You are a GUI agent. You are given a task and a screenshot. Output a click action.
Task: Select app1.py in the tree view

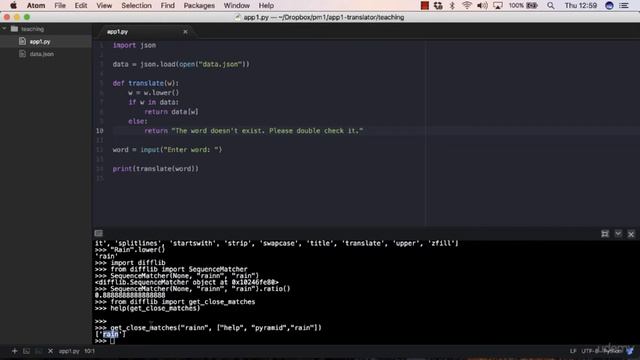(x=40, y=42)
